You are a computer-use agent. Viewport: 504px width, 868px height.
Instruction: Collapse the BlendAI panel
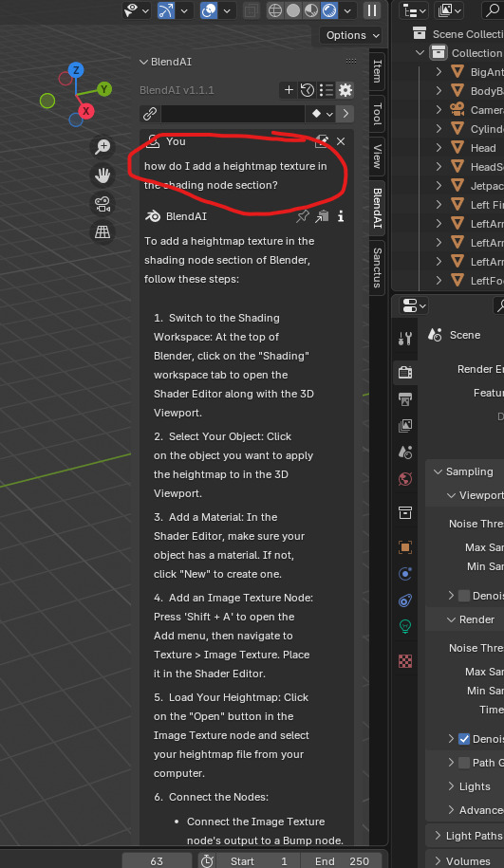(144, 62)
